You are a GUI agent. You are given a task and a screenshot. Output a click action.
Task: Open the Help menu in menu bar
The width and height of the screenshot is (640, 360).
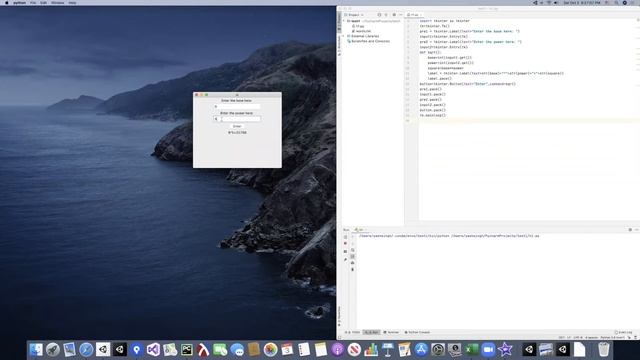coord(72,3)
